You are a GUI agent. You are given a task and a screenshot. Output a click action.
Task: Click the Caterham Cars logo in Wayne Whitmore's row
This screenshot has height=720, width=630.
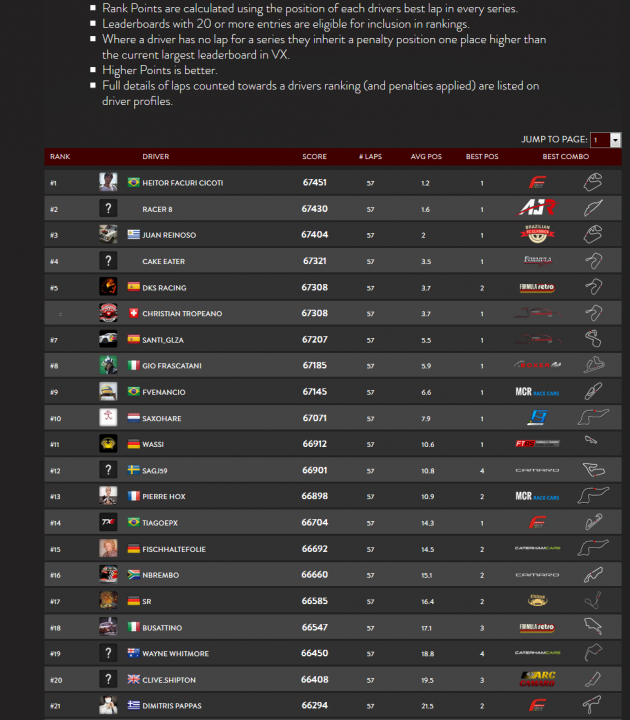537,653
